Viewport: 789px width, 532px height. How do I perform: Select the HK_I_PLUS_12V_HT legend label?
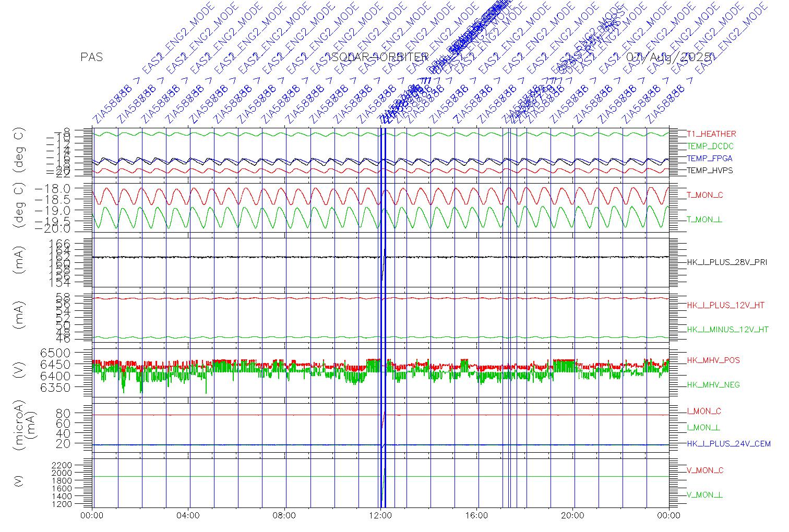tap(726, 305)
